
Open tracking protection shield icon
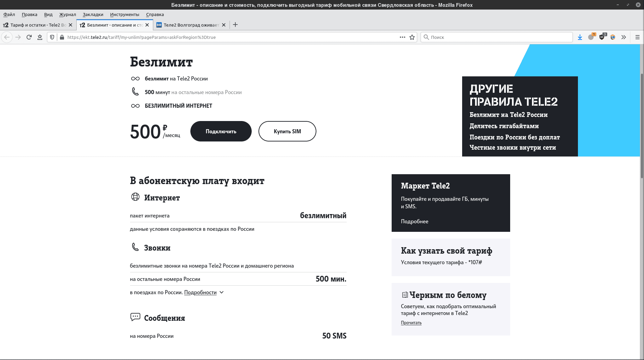[x=52, y=37]
